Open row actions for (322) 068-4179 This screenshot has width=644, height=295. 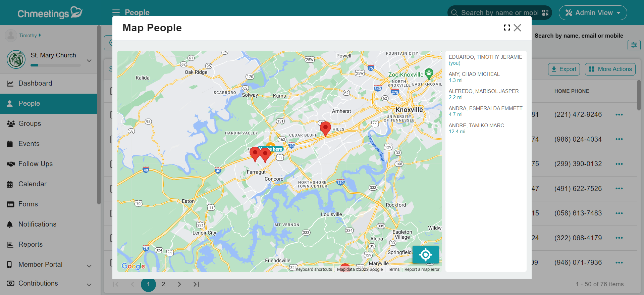619,238
